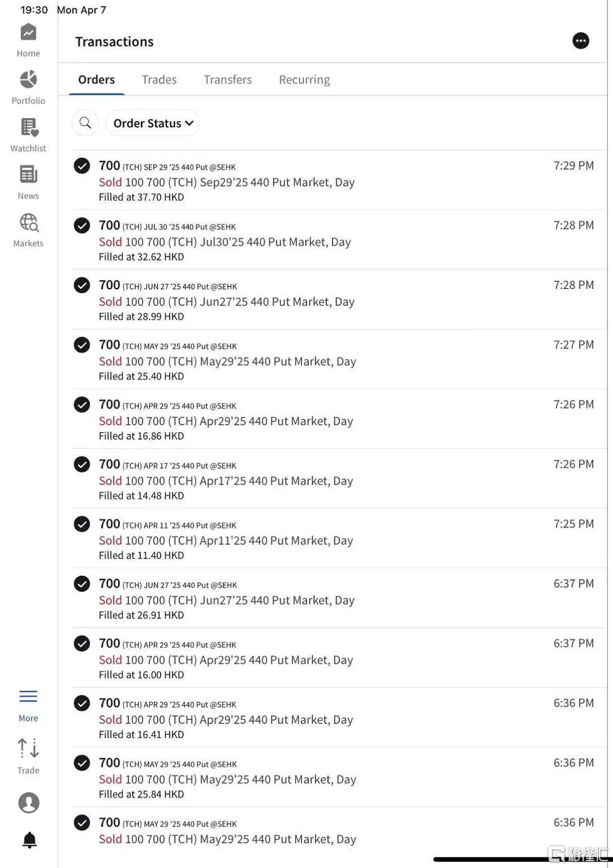This screenshot has width=613, height=868.
Task: Open the Home sidebar icon
Action: [28, 32]
